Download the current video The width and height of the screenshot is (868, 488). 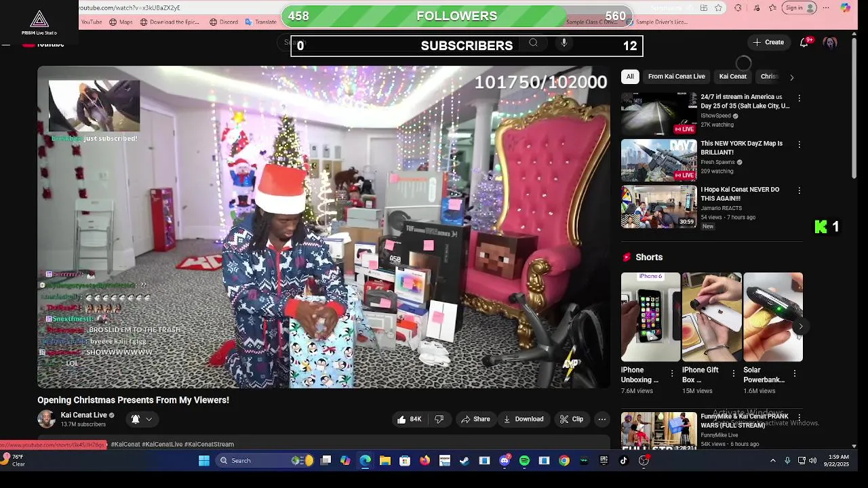tap(523, 419)
